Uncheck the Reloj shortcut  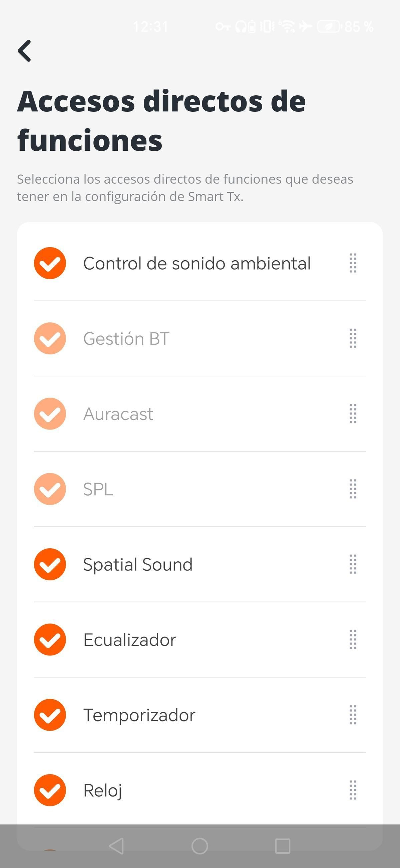[50, 790]
